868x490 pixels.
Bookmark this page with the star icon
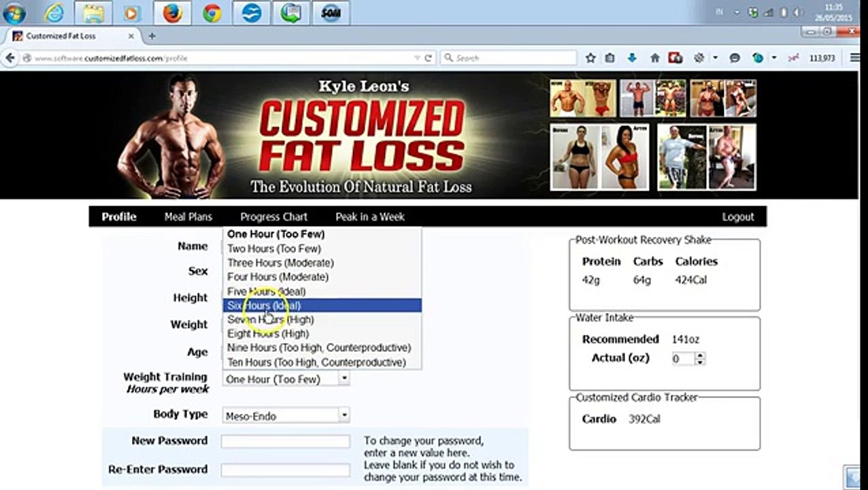[590, 59]
